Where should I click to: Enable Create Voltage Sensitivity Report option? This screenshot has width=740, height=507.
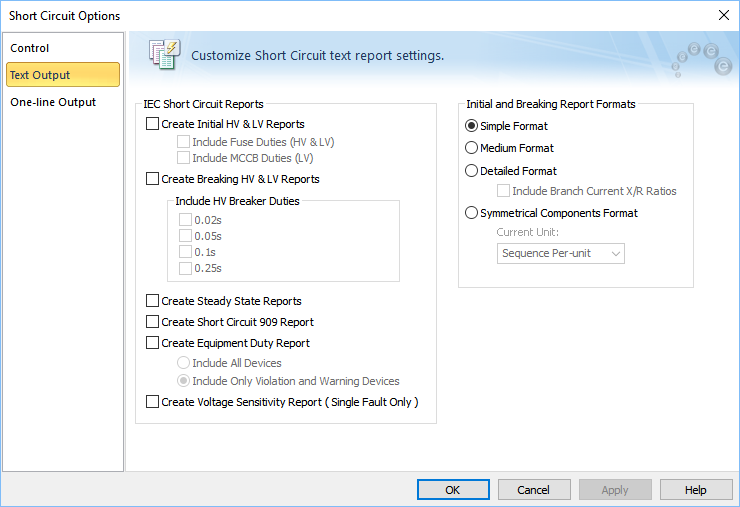(153, 402)
